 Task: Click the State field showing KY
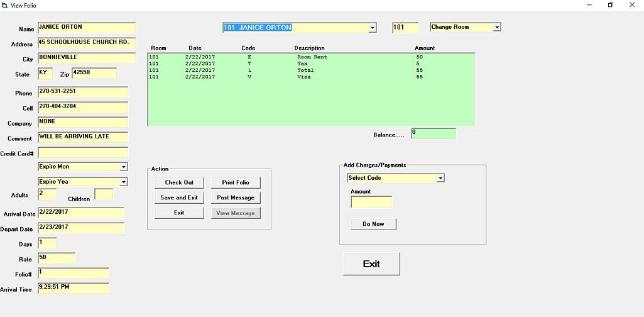45,74
